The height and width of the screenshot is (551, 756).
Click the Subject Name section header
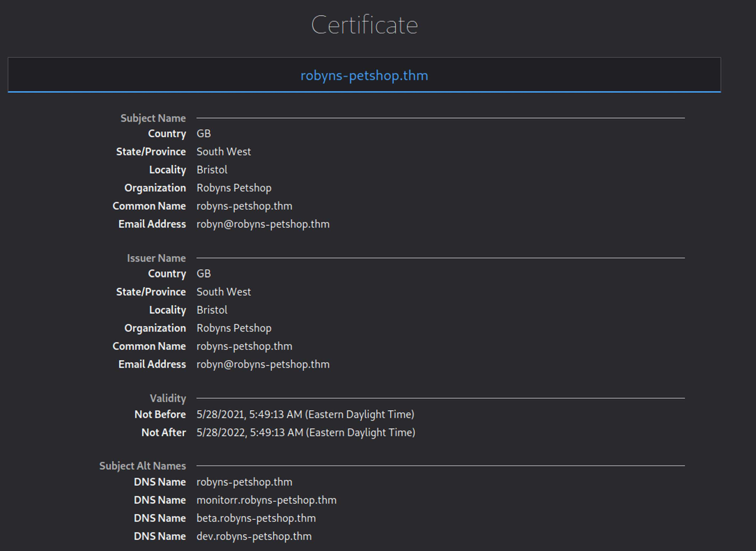pyautogui.click(x=153, y=118)
